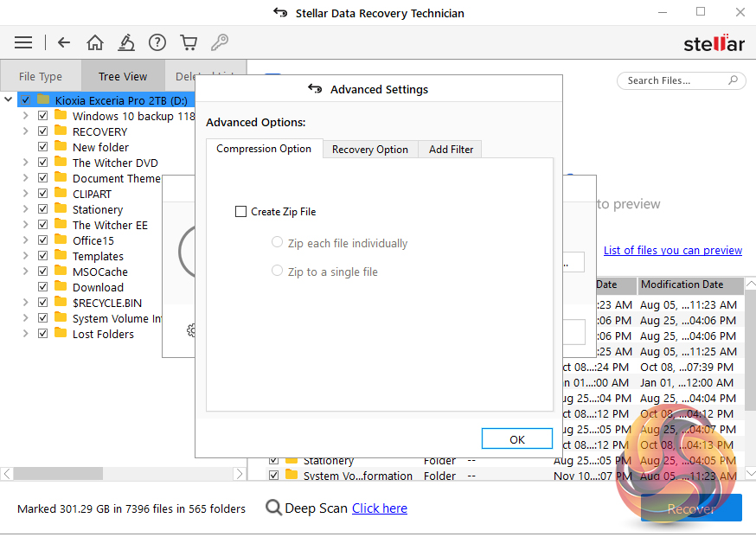Viewport: 756px width, 537px height.
Task: Click the folder icon of System Vo...formation row
Action: click(x=292, y=475)
